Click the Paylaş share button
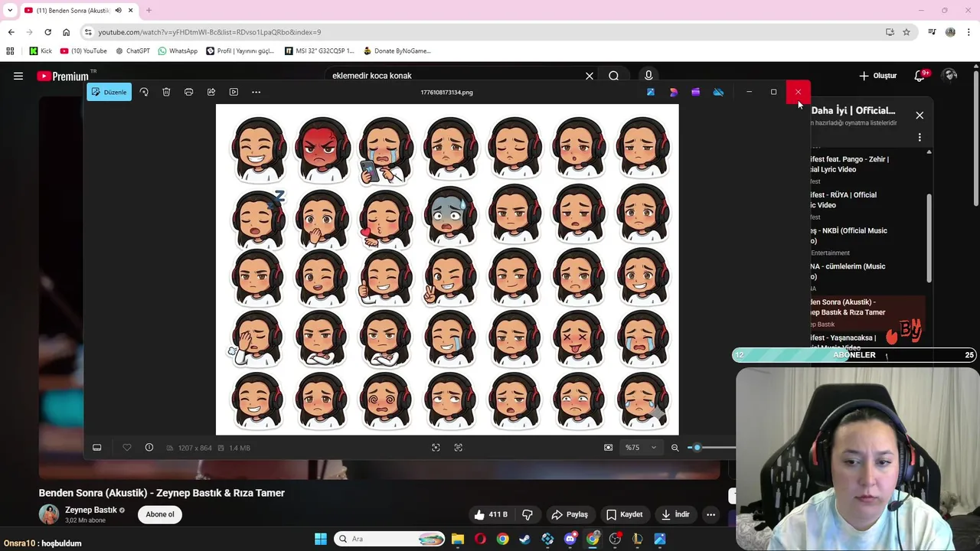The image size is (980, 551). point(570,514)
